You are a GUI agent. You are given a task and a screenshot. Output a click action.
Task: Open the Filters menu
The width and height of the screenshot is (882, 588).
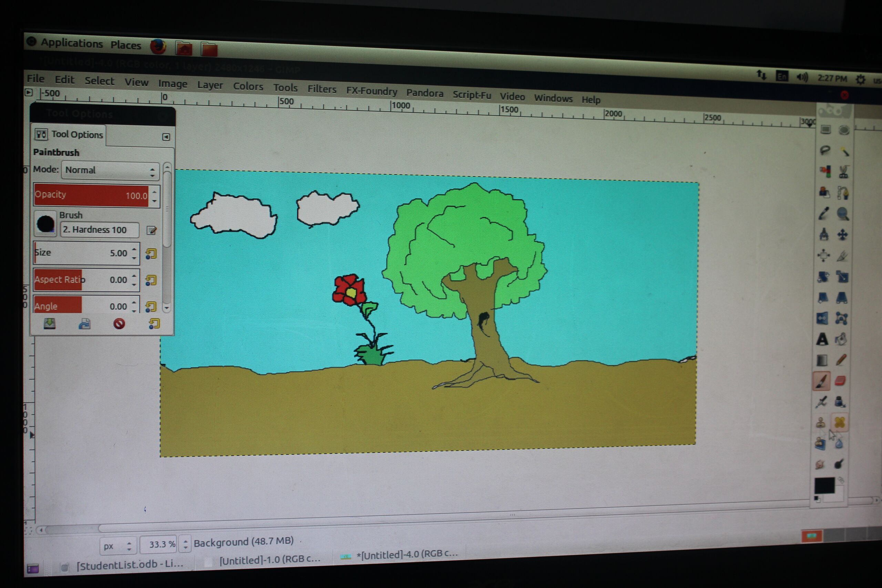pos(322,89)
